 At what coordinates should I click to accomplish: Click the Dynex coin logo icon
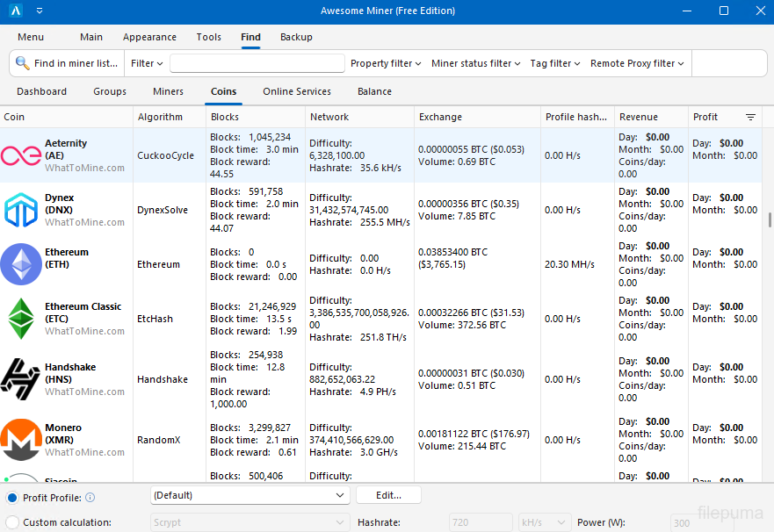[21, 210]
